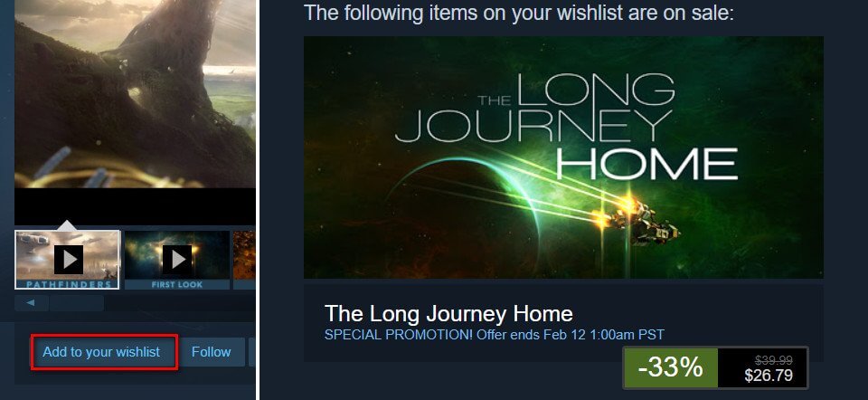Screen dimensions: 868x400
Task: Play the PATHFINDERS trailer via its play icon
Action: 69,260
